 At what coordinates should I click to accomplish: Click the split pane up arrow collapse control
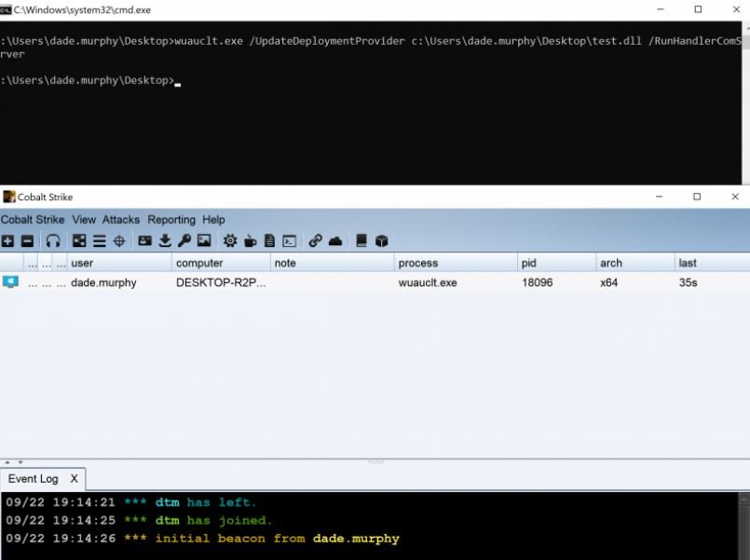(7, 462)
